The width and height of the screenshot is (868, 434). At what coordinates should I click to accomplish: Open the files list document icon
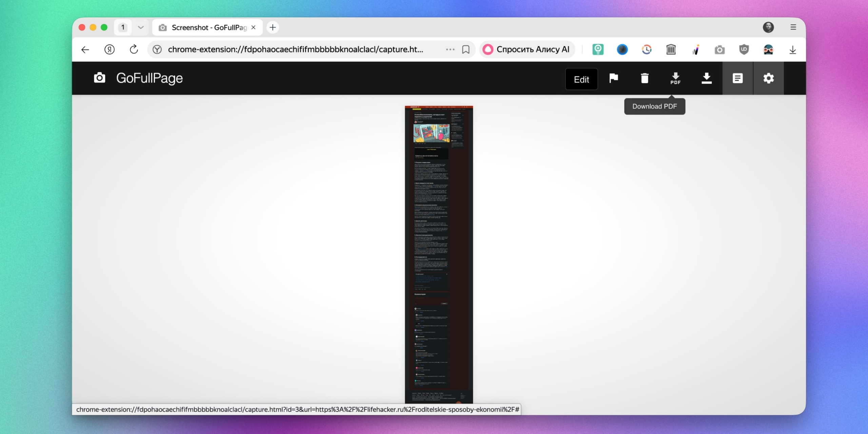click(x=737, y=78)
